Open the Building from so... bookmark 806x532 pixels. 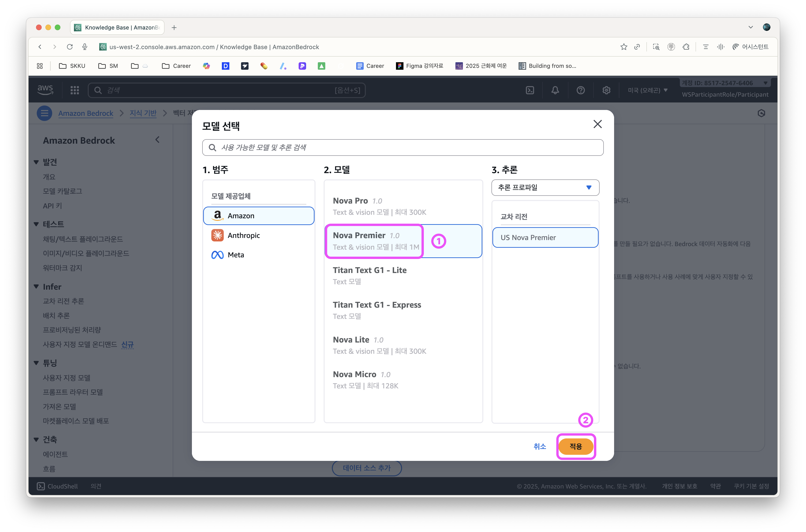point(547,66)
